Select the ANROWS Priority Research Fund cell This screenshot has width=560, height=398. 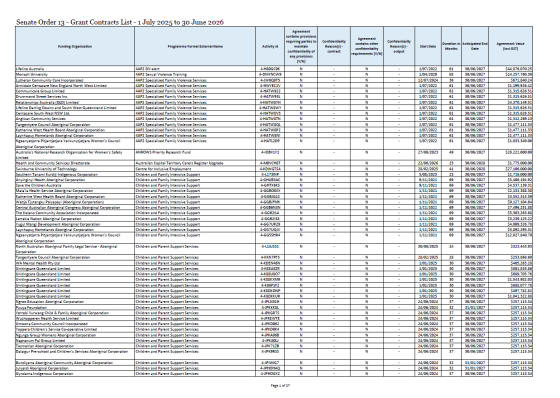click(195, 155)
